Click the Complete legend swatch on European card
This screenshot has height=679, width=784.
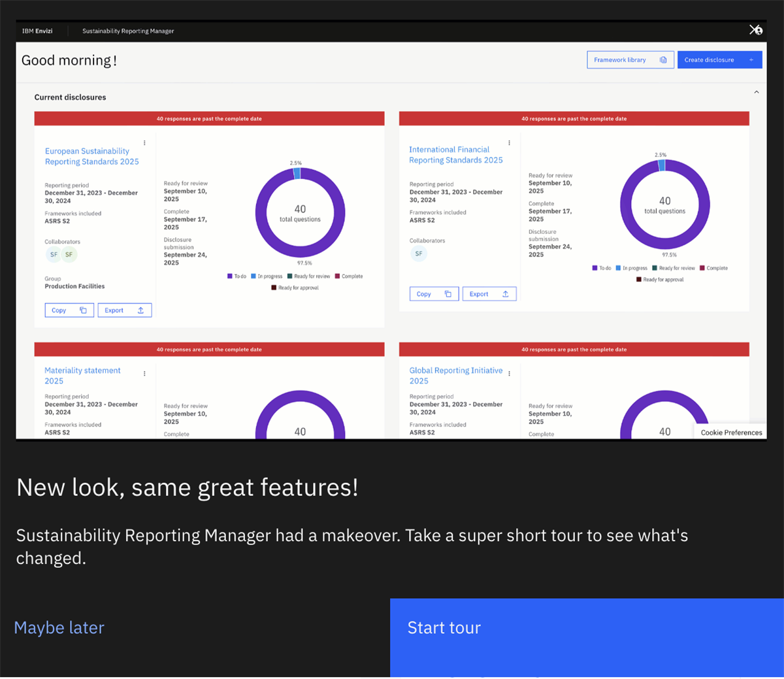338,276
